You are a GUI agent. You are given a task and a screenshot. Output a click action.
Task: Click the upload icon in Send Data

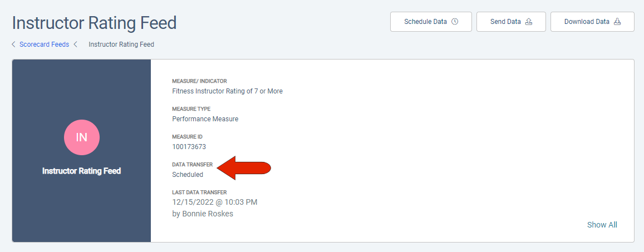529,22
